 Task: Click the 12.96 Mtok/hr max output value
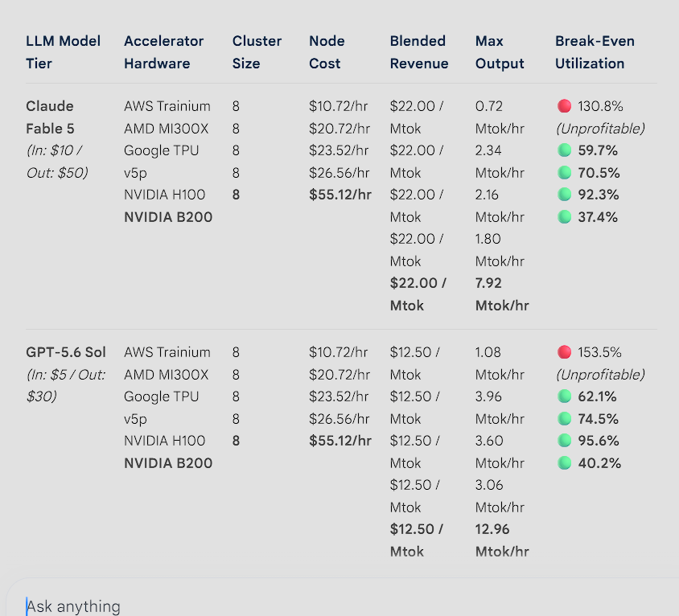[x=502, y=540]
